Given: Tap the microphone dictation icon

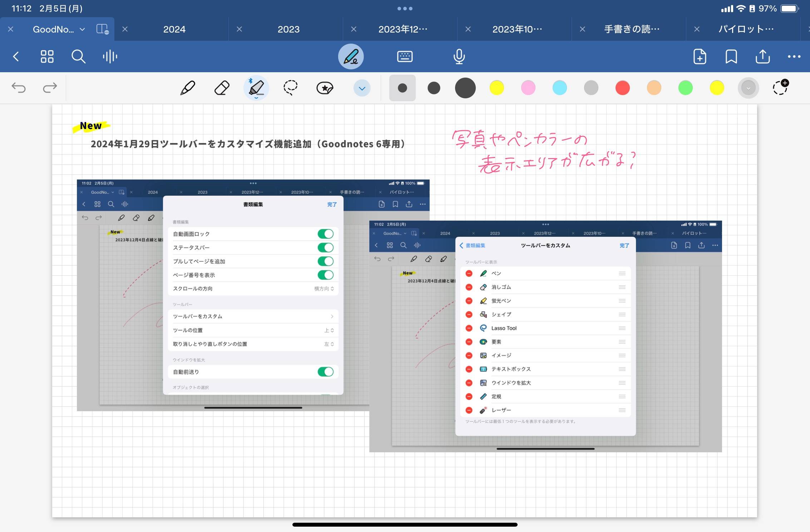Looking at the screenshot, I should click(x=459, y=56).
